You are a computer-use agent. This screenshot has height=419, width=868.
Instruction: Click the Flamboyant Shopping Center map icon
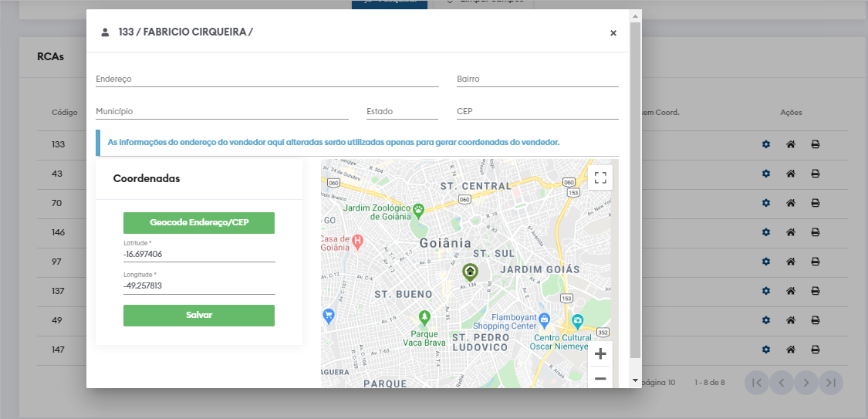click(x=544, y=318)
